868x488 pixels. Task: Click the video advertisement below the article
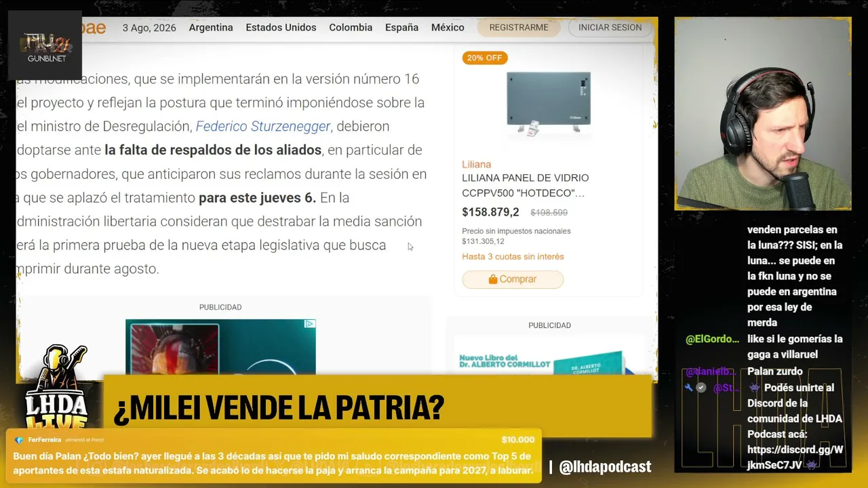[220, 347]
